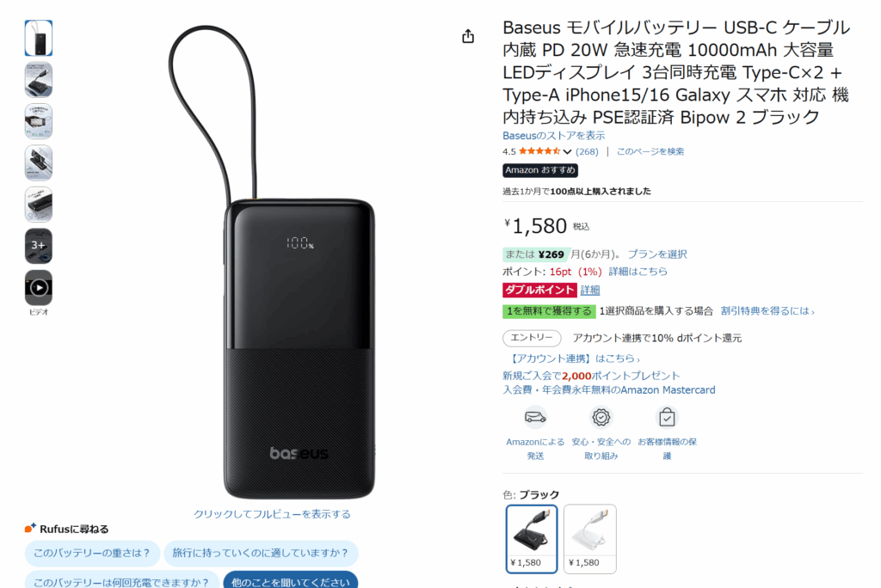Click the Amazon delivery truck icon
881x588 pixels.
535,417
